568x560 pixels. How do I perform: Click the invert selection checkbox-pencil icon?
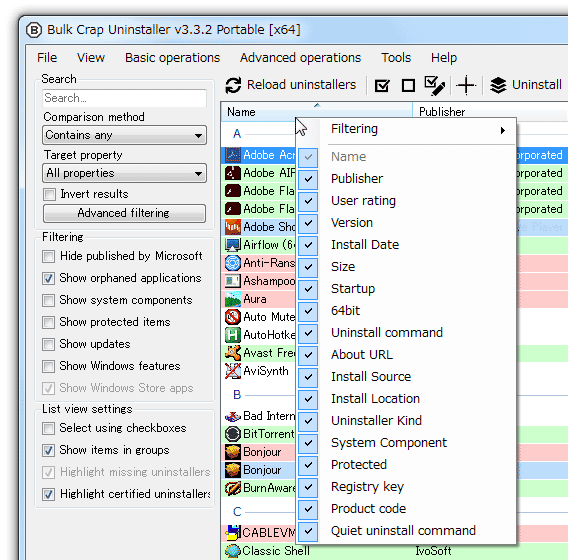pos(434,86)
